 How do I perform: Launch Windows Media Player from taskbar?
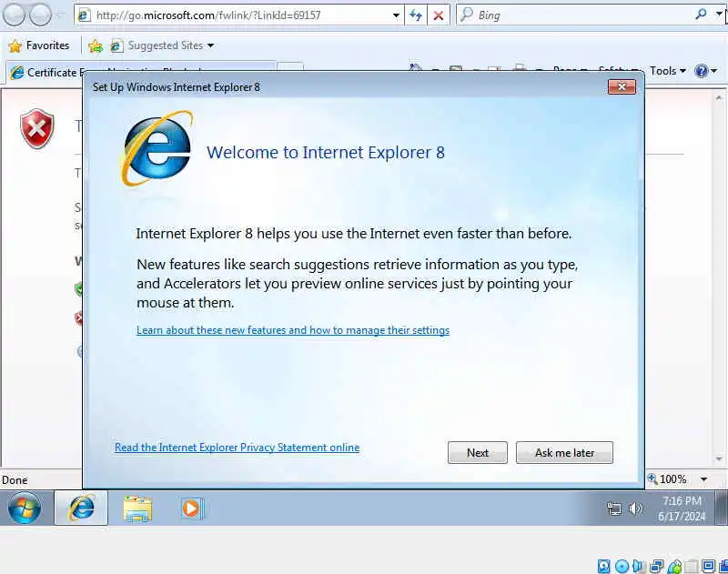pos(192,509)
